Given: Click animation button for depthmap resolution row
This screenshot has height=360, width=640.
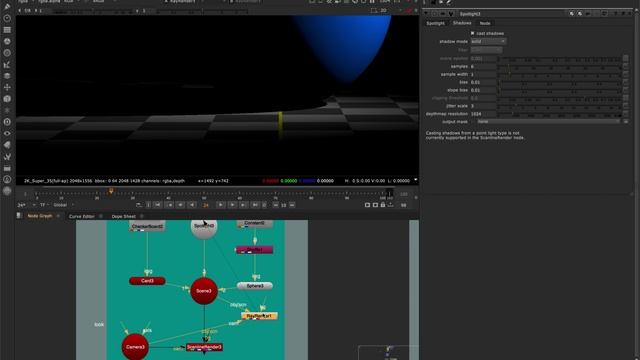Looking at the screenshot, I should 626,114.
